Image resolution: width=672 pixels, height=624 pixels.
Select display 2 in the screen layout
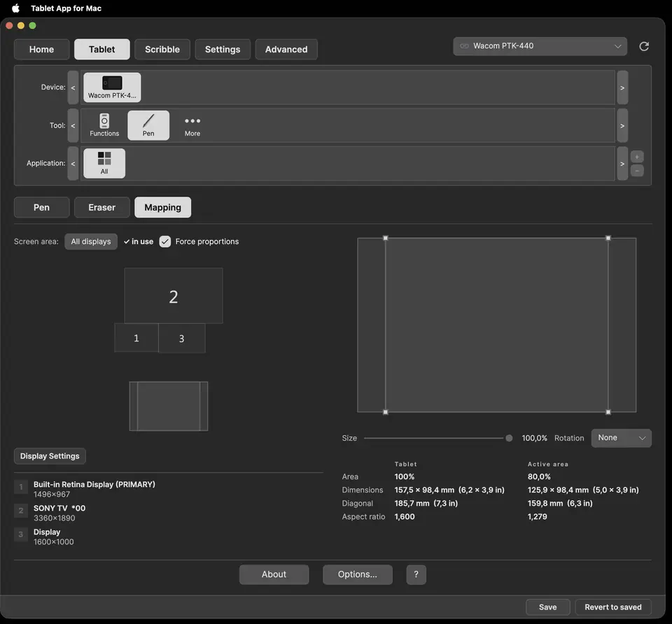click(174, 296)
